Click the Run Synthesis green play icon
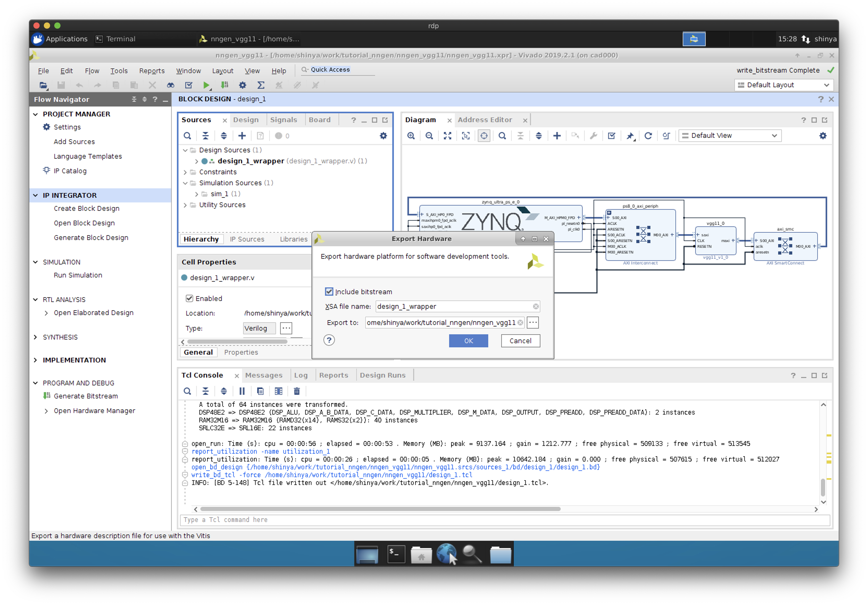Image resolution: width=868 pixels, height=605 pixels. pyautogui.click(x=206, y=85)
